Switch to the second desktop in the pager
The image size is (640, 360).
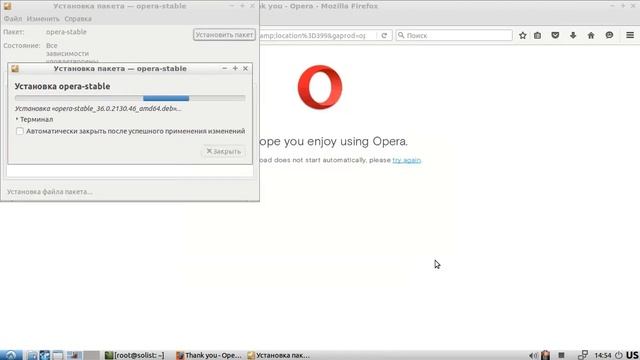tap(92, 355)
